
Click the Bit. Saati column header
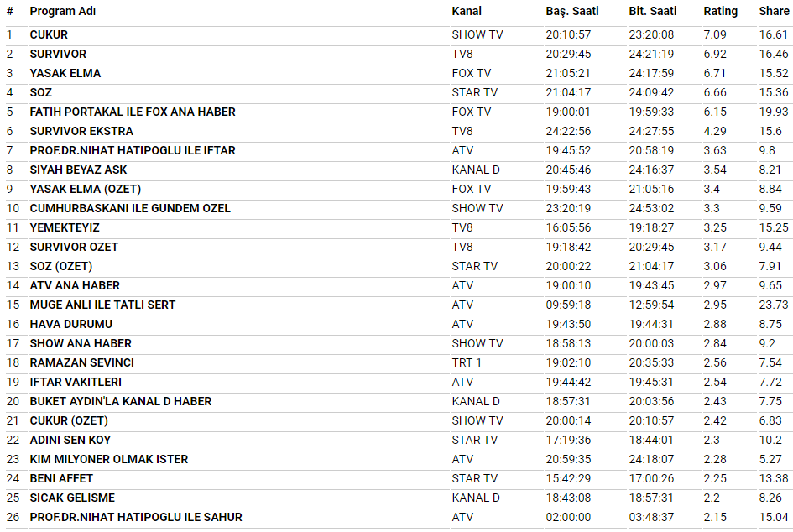(652, 11)
